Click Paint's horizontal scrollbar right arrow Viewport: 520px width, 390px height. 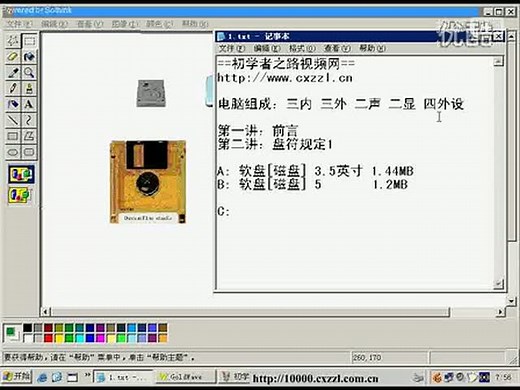[x=500, y=312]
